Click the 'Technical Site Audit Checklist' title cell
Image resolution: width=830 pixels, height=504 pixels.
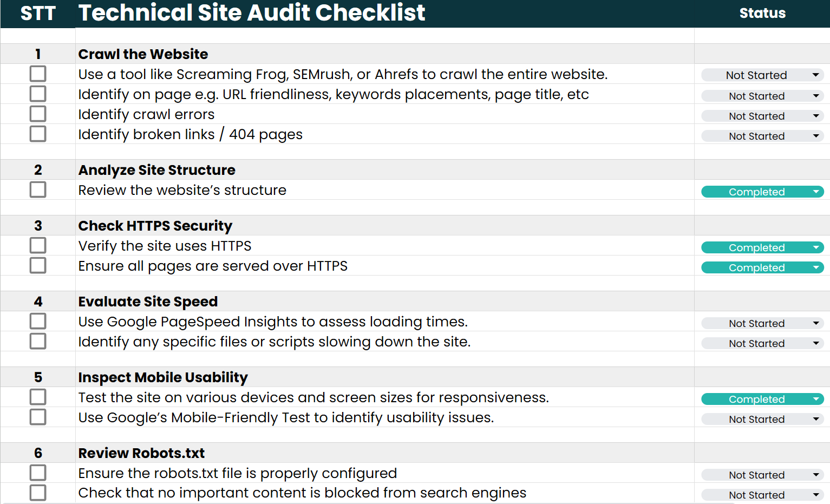click(252, 13)
